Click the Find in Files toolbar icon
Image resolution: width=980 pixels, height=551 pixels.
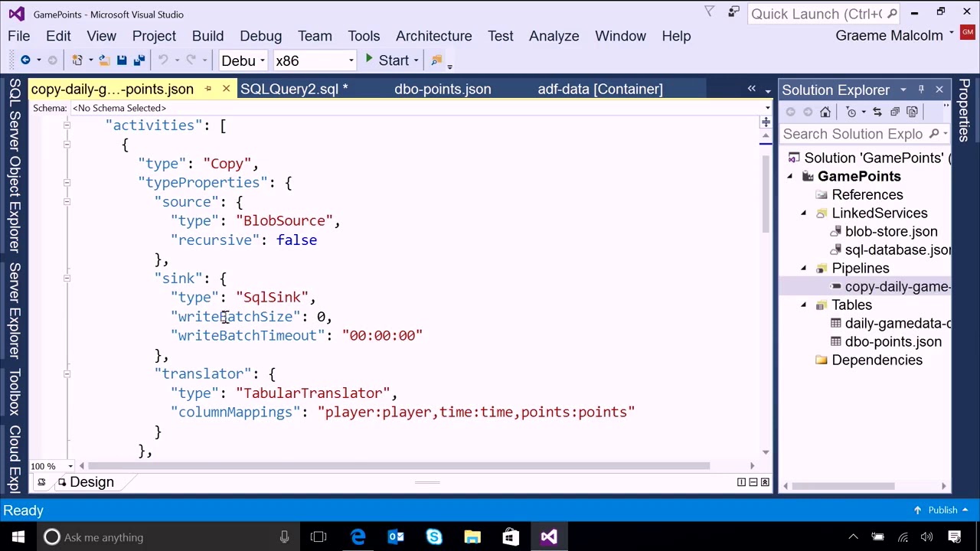click(x=436, y=60)
